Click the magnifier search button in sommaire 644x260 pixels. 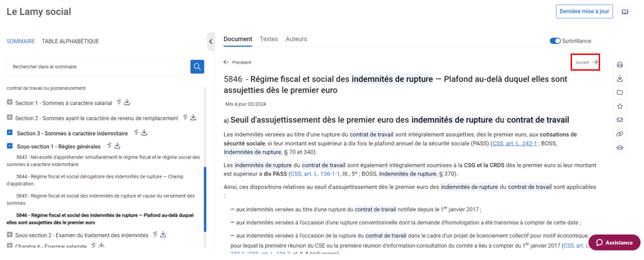point(197,67)
